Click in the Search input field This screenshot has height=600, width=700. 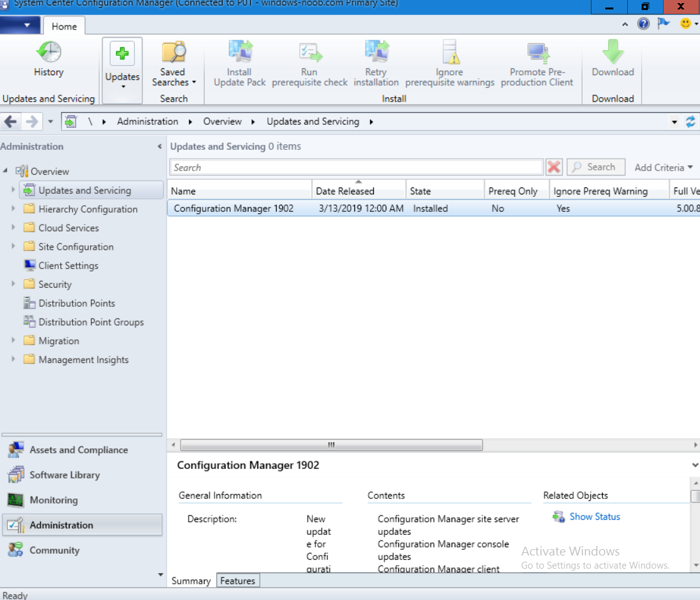[356, 167]
